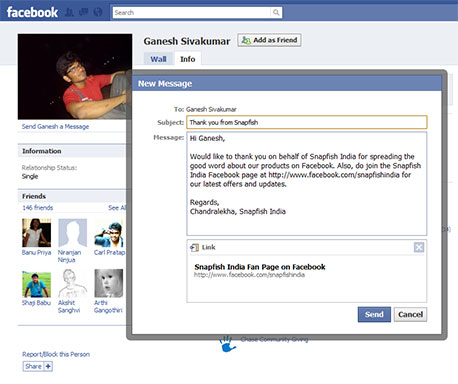Click Add as Friend button

[269, 40]
